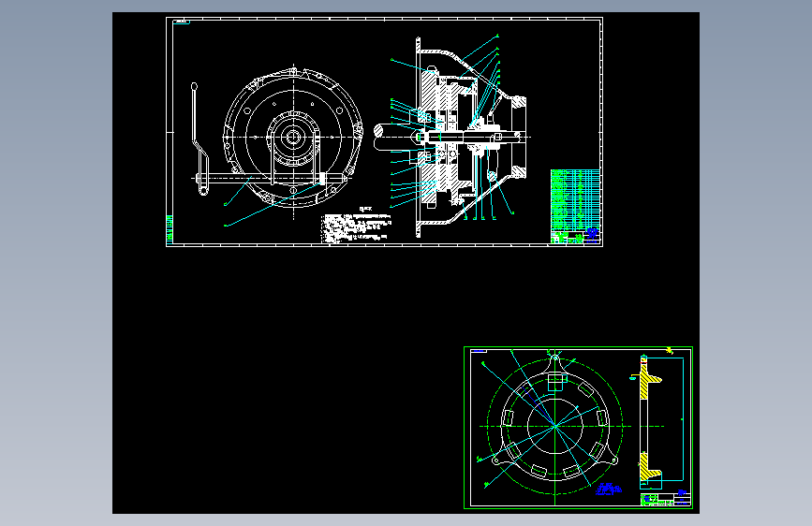Click the release lever handle in upper drawing
Viewport: 812px width, 526px height.
[x=199, y=139]
